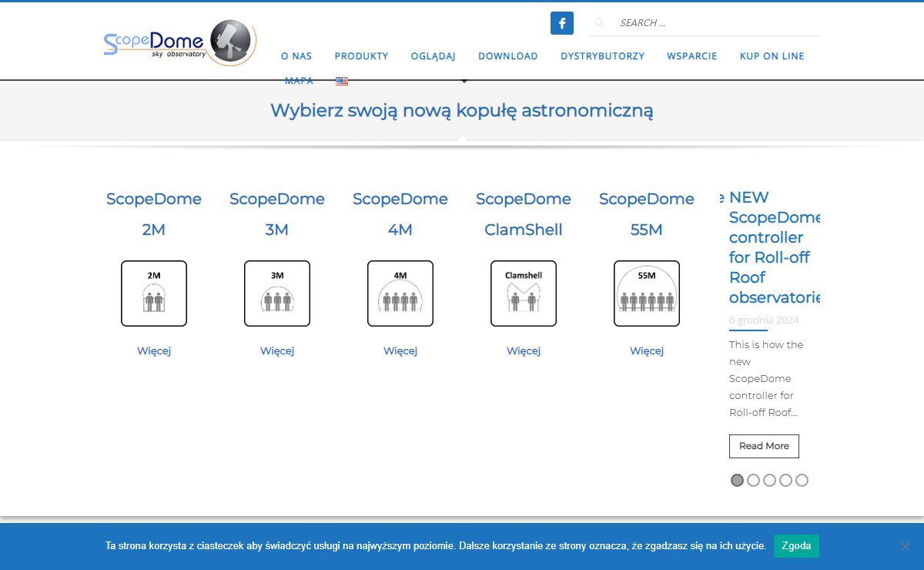Screen dimensions: 924x570
Task: Click the Read More button
Action: [x=764, y=446]
